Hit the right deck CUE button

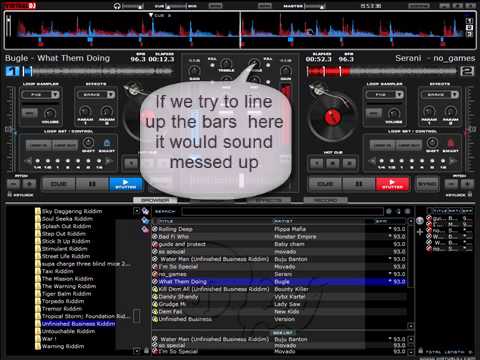325,184
